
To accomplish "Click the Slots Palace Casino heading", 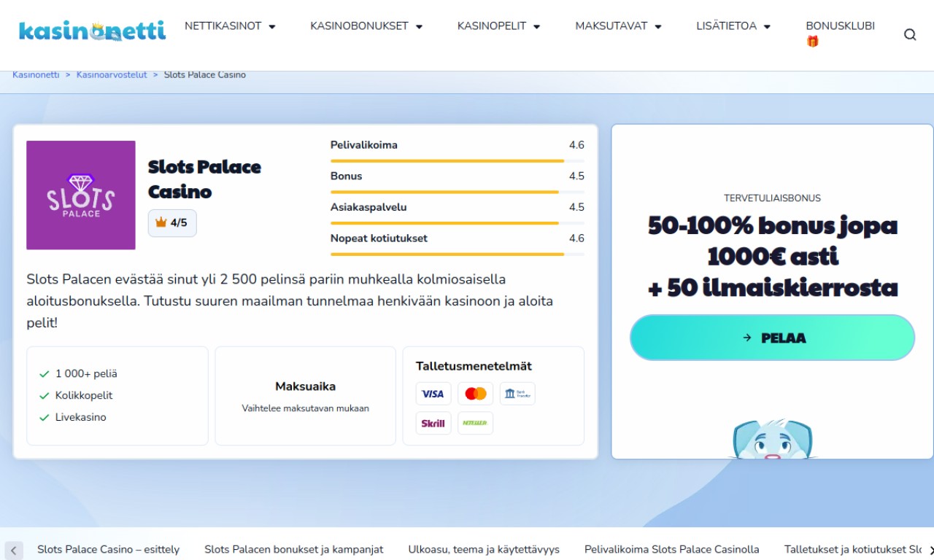I will (204, 179).
